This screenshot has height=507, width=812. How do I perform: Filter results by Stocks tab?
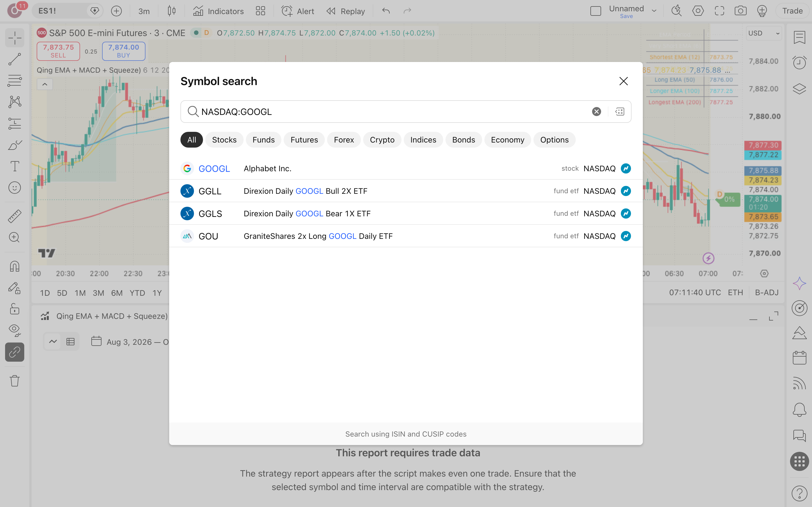[224, 140]
